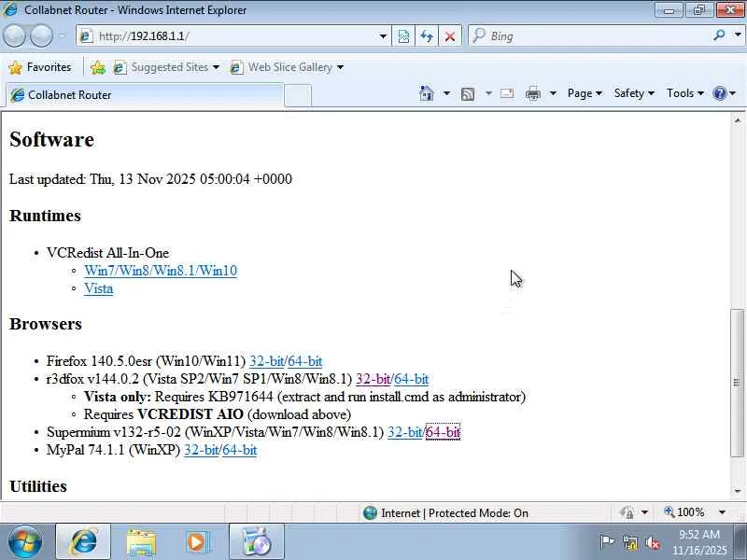The height and width of the screenshot is (560, 747).
Task: Click Add to Favorites Bar icon
Action: (x=98, y=67)
